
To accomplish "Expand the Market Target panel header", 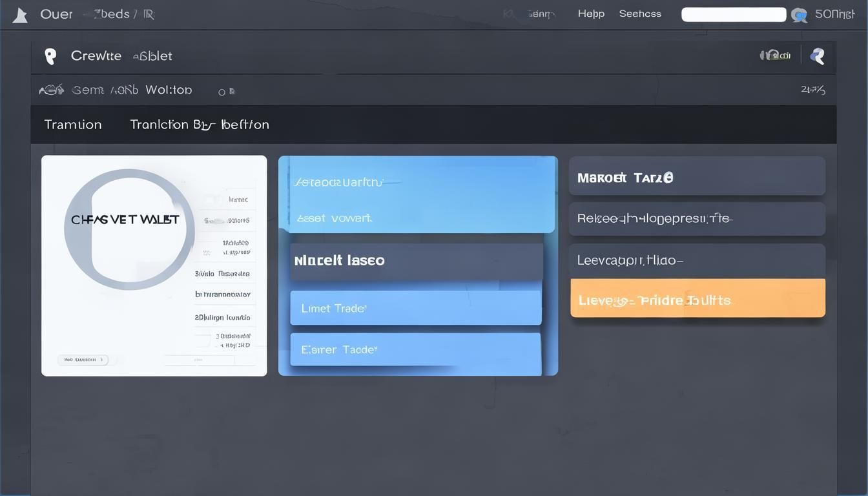I will tap(697, 176).
